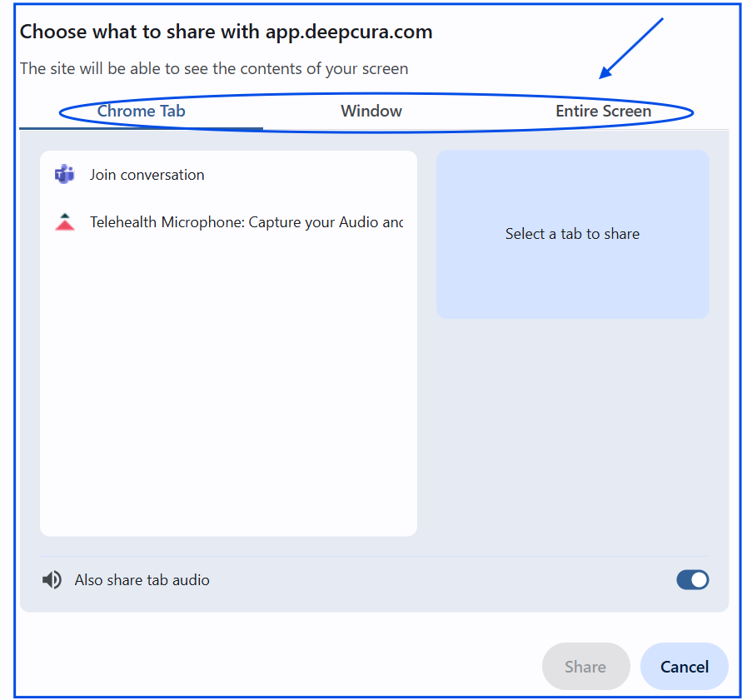Select the Microsoft Teams icon for Join conversation

[x=65, y=175]
